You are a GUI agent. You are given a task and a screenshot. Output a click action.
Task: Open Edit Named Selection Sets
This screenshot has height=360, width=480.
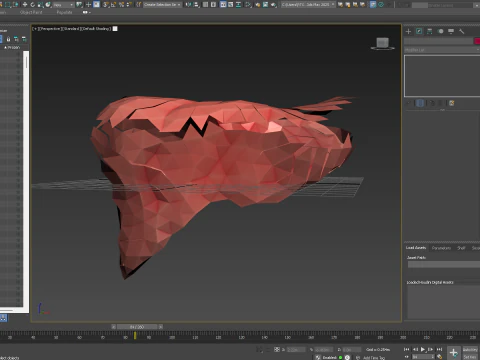139,5
